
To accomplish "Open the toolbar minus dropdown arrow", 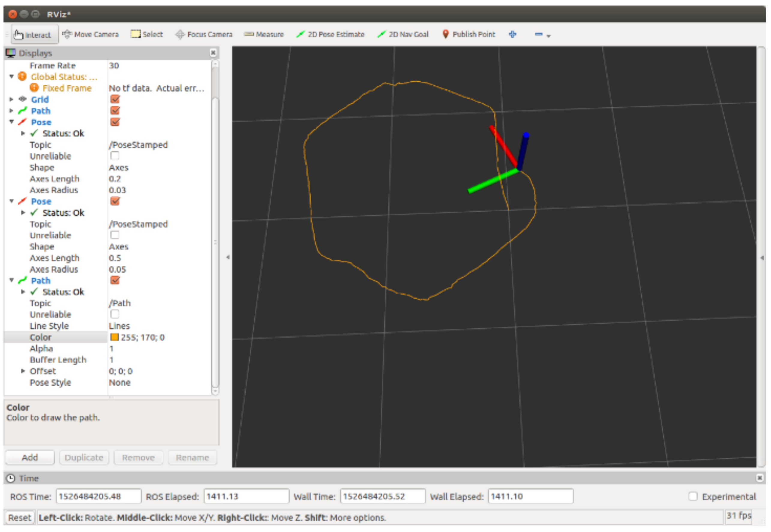I will click(549, 36).
